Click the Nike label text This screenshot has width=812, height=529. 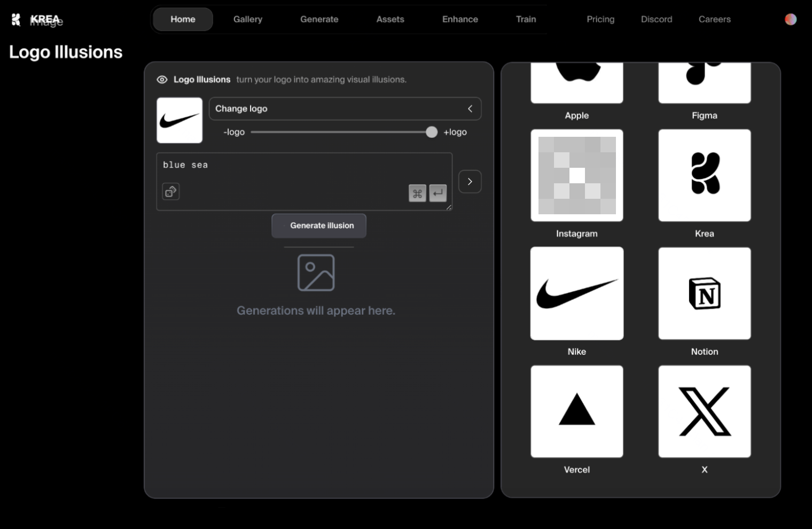coord(577,352)
